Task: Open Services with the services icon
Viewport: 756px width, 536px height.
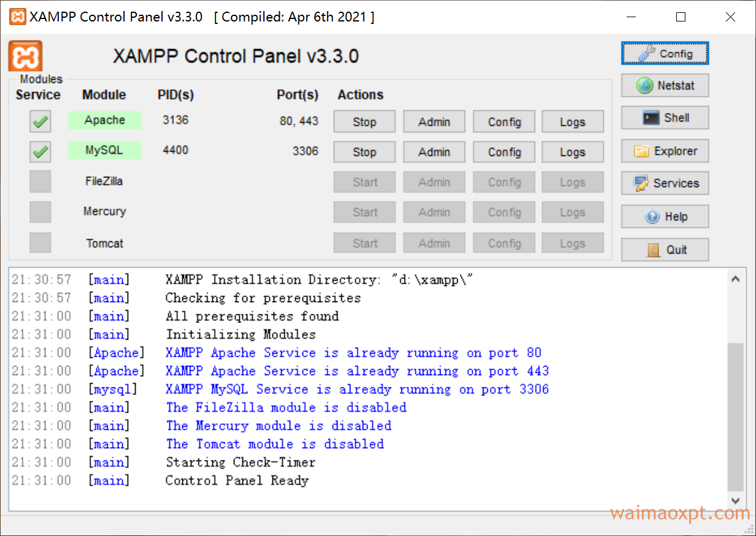Action: 641,183
